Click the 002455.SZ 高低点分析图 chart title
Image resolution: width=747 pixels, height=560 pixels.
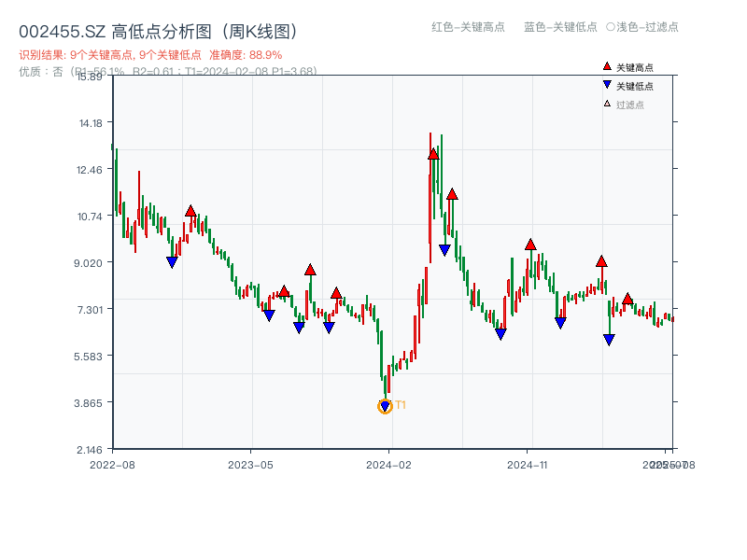[158, 32]
